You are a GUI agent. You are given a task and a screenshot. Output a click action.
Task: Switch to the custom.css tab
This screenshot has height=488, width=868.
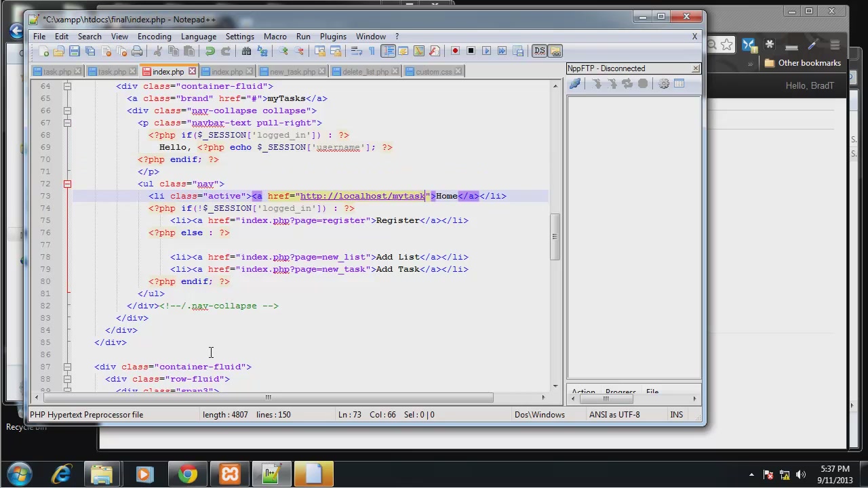pos(434,71)
